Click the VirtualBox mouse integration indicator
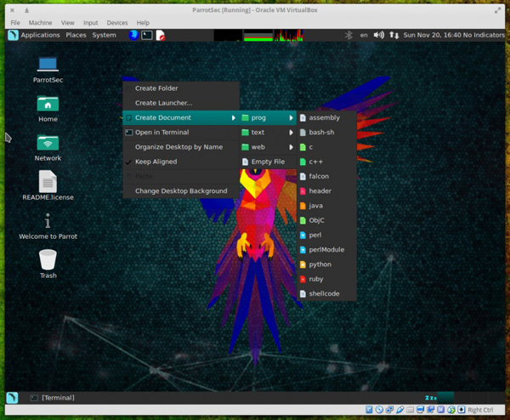This screenshot has width=510, height=420. click(451, 410)
